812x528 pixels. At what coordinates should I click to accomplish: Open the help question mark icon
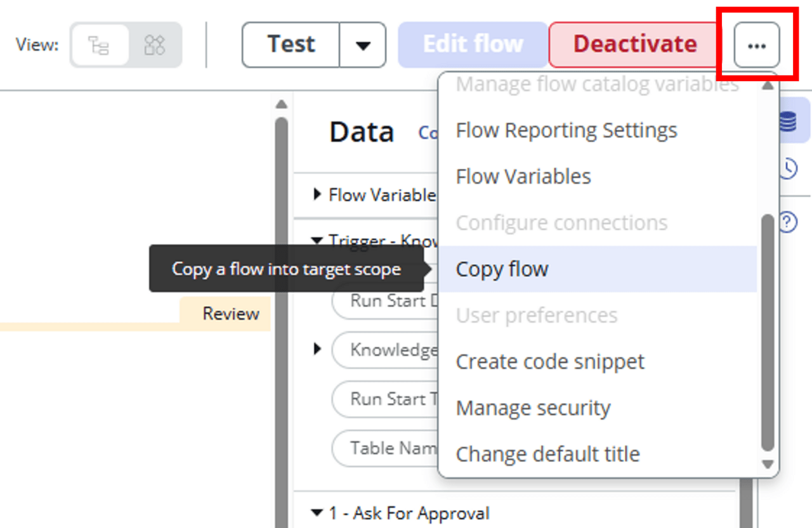pos(787,222)
